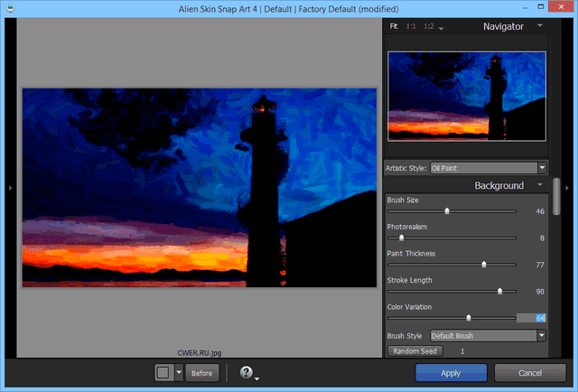
Task: Toggle the Before preview view
Action: tap(202, 372)
